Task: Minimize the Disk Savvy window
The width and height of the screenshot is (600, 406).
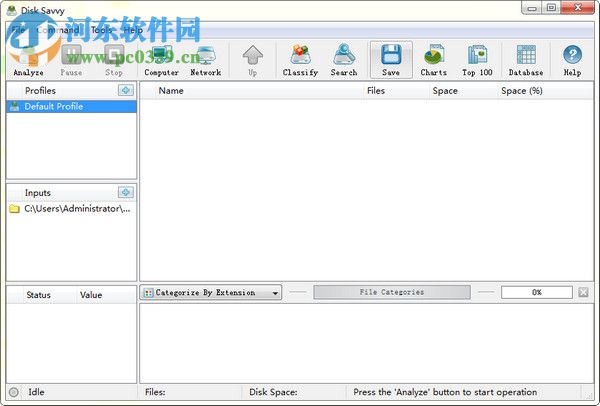Action: click(x=532, y=8)
